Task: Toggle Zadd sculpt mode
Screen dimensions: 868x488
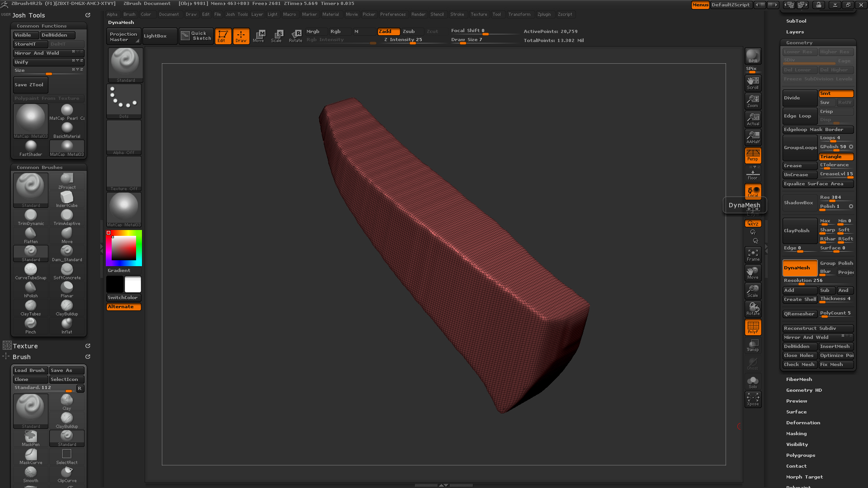Action: pyautogui.click(x=389, y=32)
